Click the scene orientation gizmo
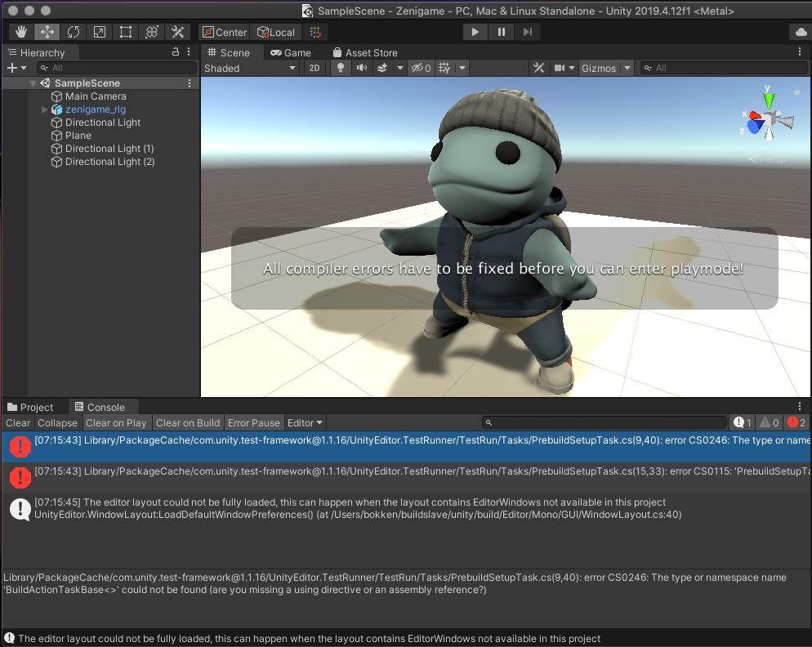Viewport: 812px width, 647px height. pos(769,119)
